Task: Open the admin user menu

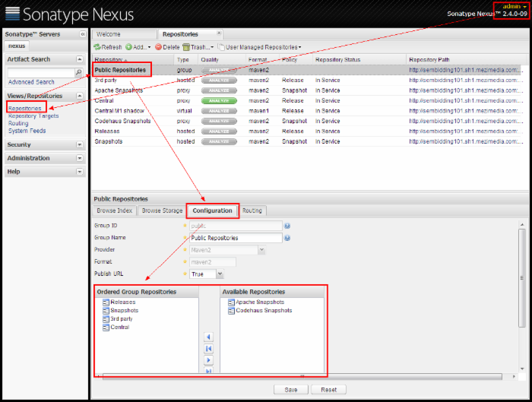Action: point(515,6)
